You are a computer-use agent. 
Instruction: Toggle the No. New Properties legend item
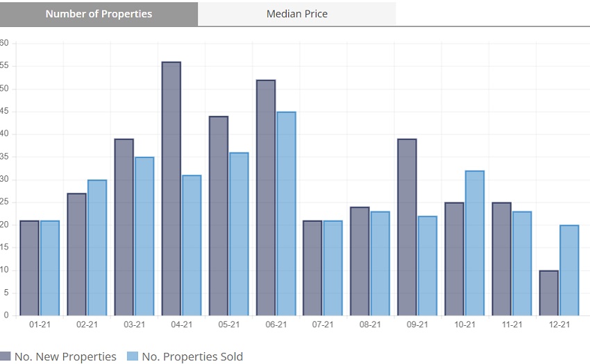coord(65,356)
